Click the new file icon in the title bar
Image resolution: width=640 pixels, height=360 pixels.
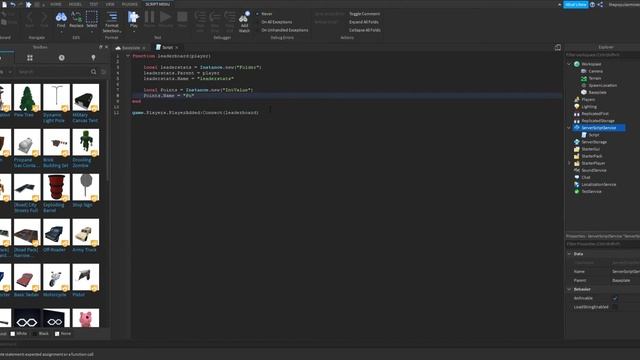tap(4, 4)
